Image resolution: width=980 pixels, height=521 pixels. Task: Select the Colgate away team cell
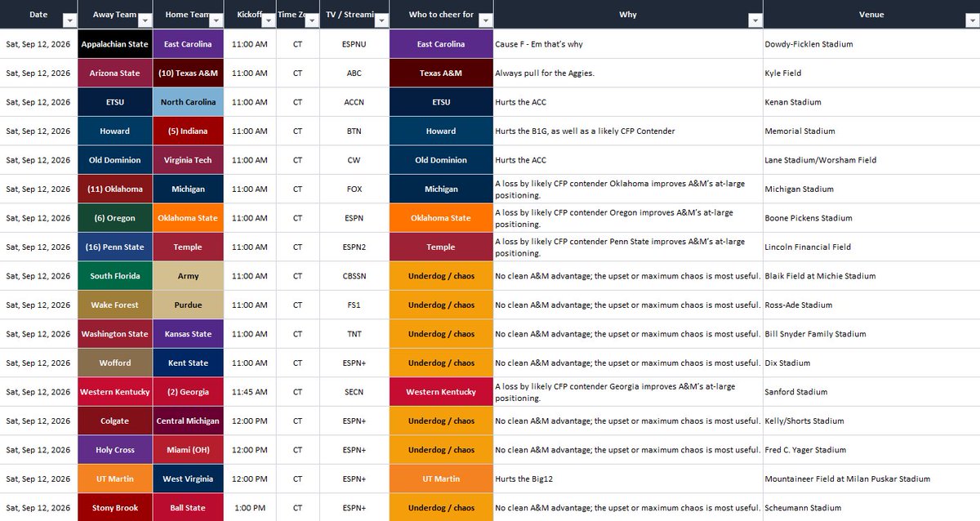tap(115, 421)
